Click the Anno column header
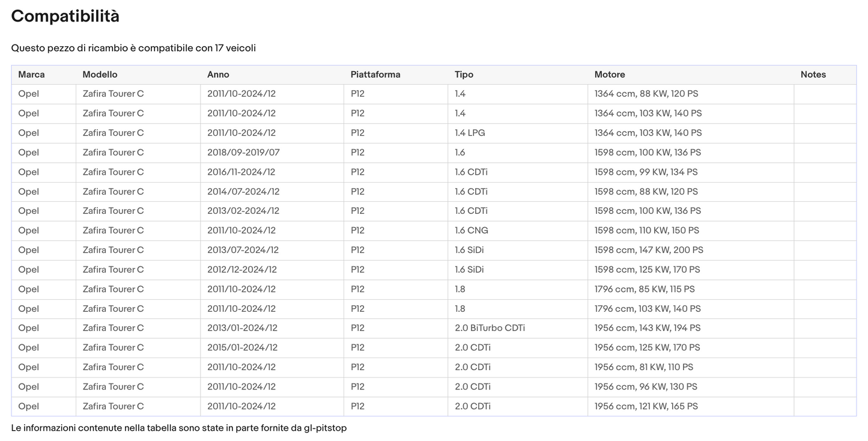This screenshot has height=441, width=868. 218,75
